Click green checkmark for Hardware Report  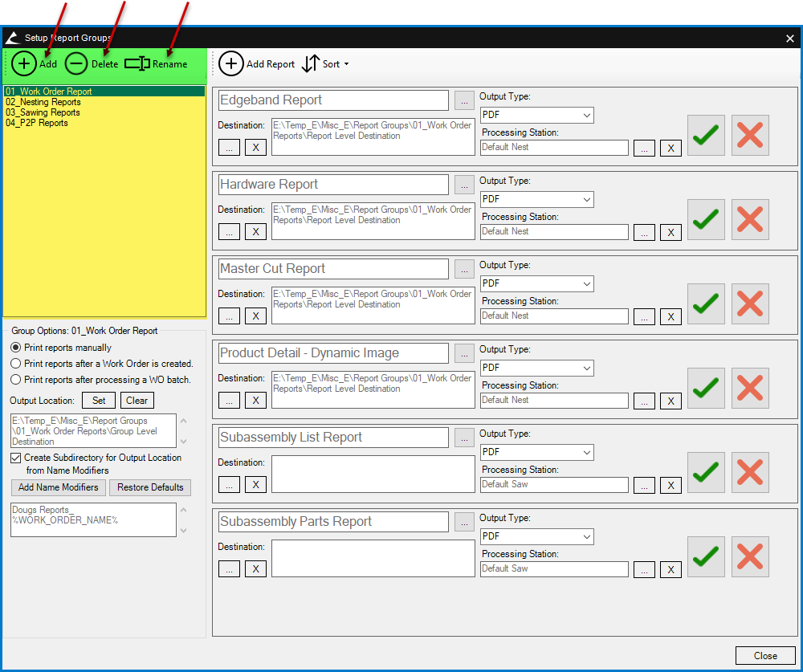click(x=706, y=219)
